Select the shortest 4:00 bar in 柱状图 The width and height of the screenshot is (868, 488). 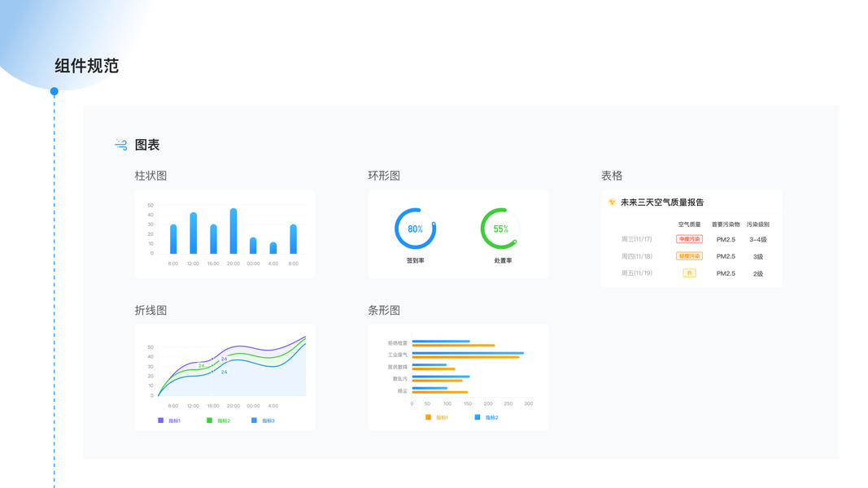273,248
